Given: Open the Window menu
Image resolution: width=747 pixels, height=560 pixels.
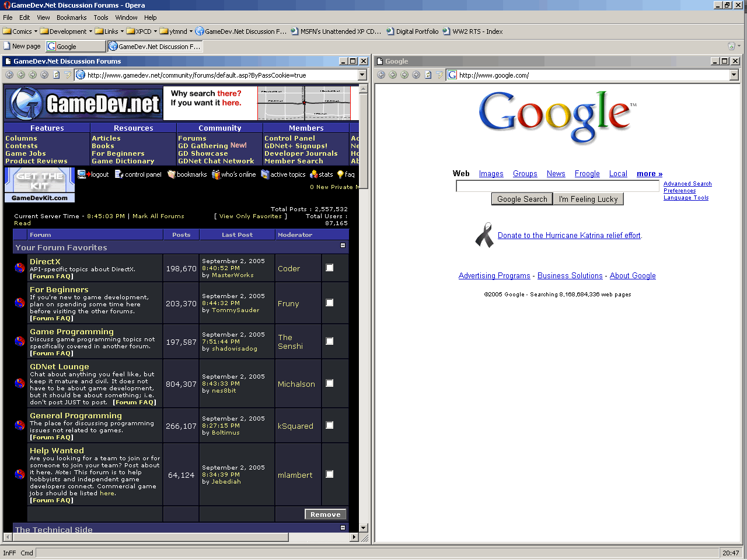Looking at the screenshot, I should click(x=127, y=17).
